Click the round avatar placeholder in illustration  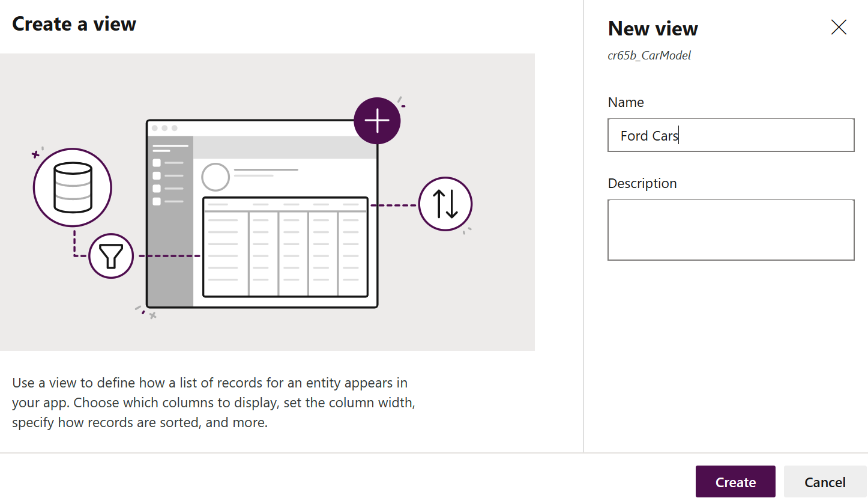[215, 177]
